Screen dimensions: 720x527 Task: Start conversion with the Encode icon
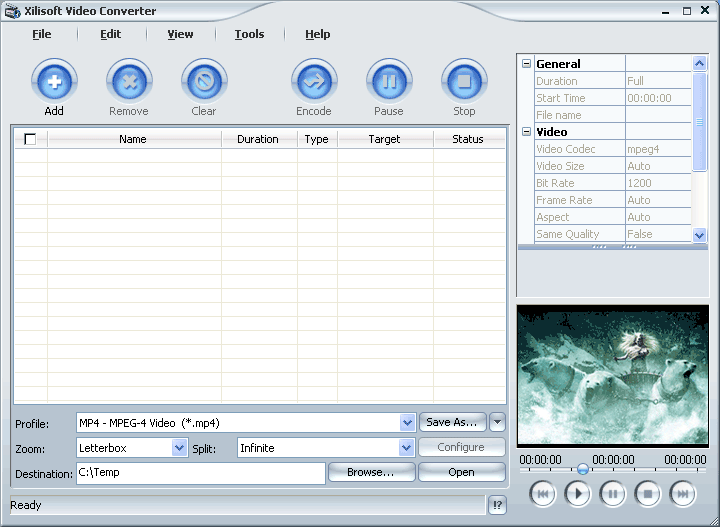click(x=314, y=82)
